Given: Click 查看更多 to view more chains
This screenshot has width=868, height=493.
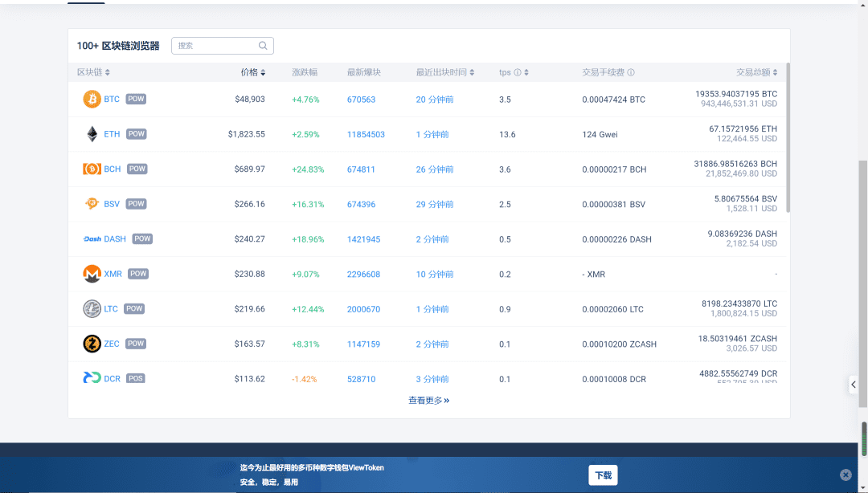Looking at the screenshot, I should [429, 400].
